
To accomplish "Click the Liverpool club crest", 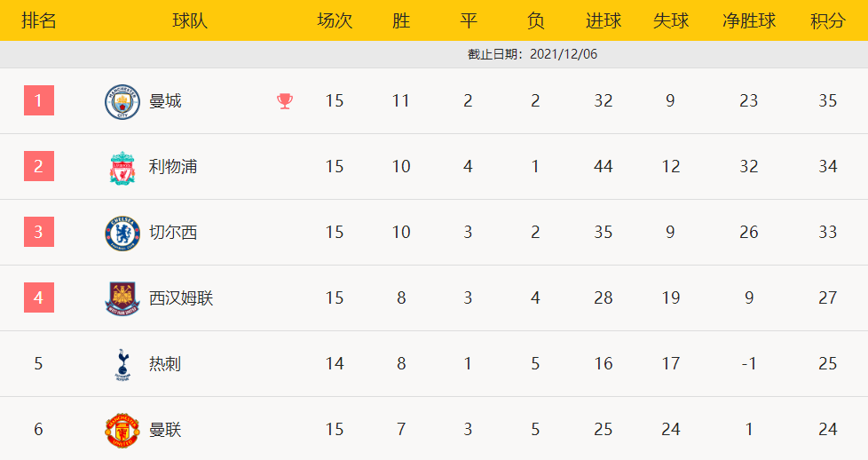I will pos(122,167).
